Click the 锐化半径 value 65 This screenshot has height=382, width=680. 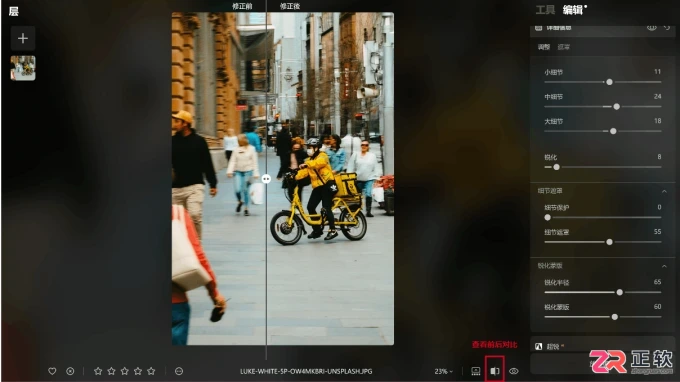tap(657, 282)
